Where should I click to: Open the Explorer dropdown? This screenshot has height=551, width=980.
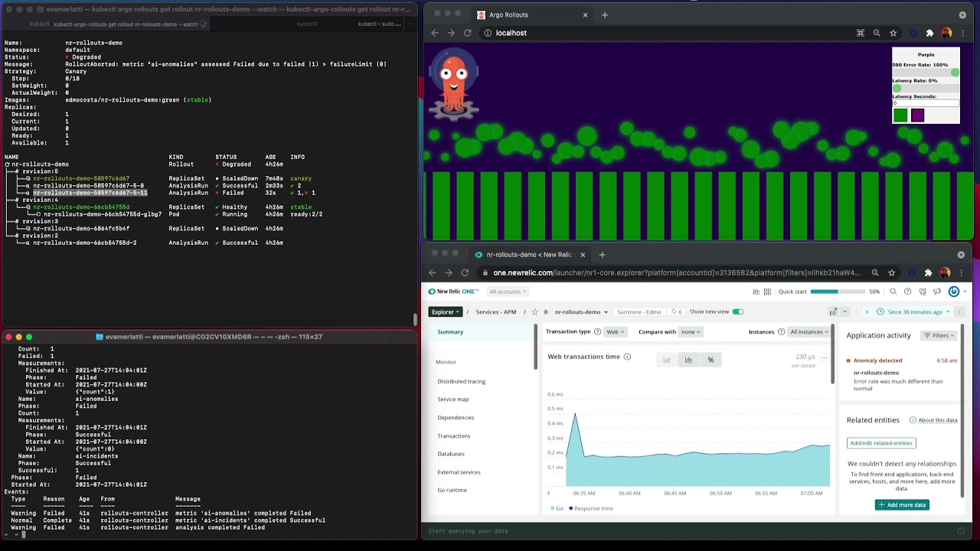click(x=446, y=311)
